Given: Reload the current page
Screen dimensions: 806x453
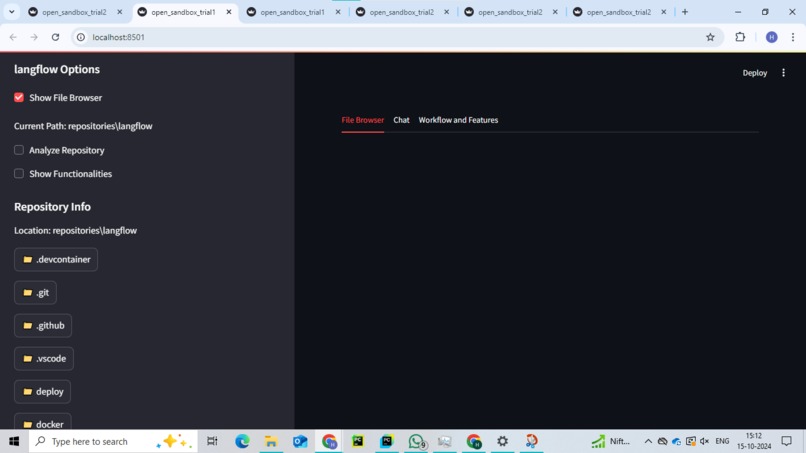Looking at the screenshot, I should click(56, 37).
